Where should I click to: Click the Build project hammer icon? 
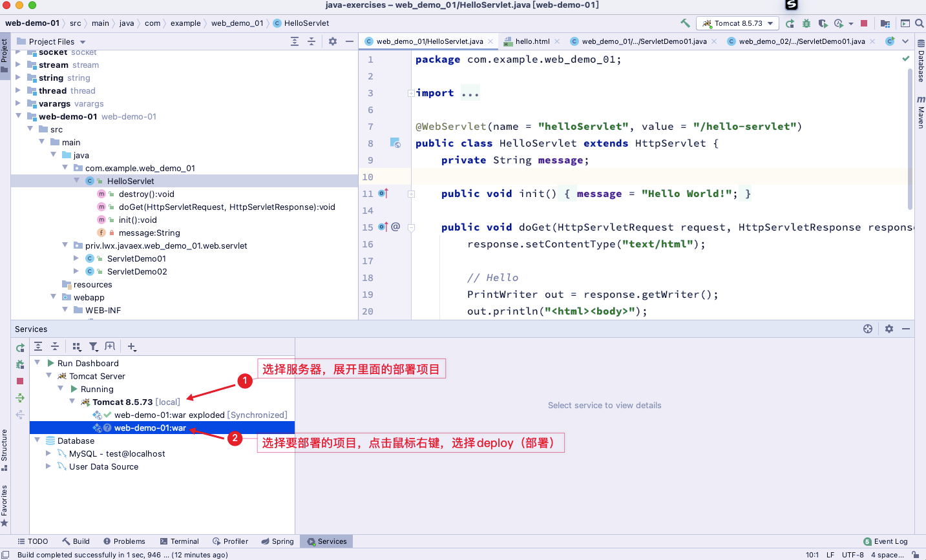point(685,23)
